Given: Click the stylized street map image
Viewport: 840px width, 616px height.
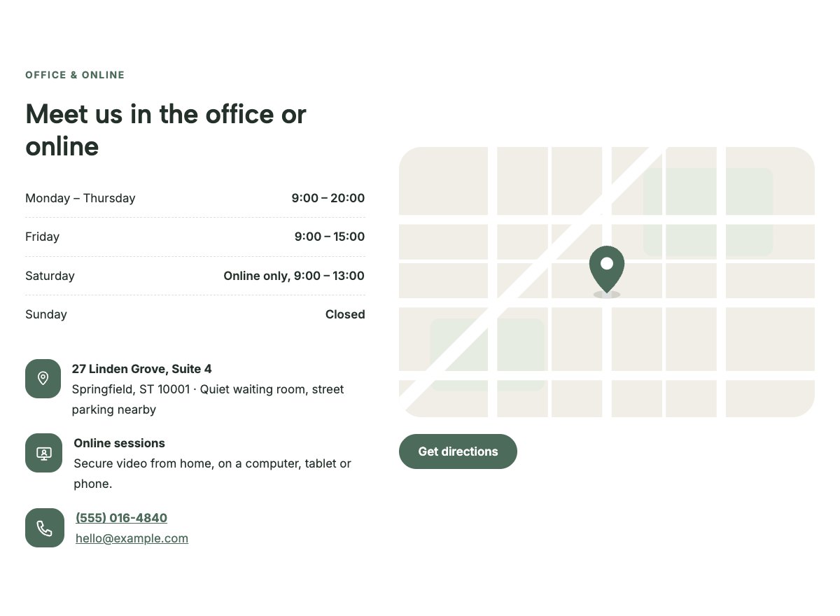Looking at the screenshot, I should [x=607, y=282].
